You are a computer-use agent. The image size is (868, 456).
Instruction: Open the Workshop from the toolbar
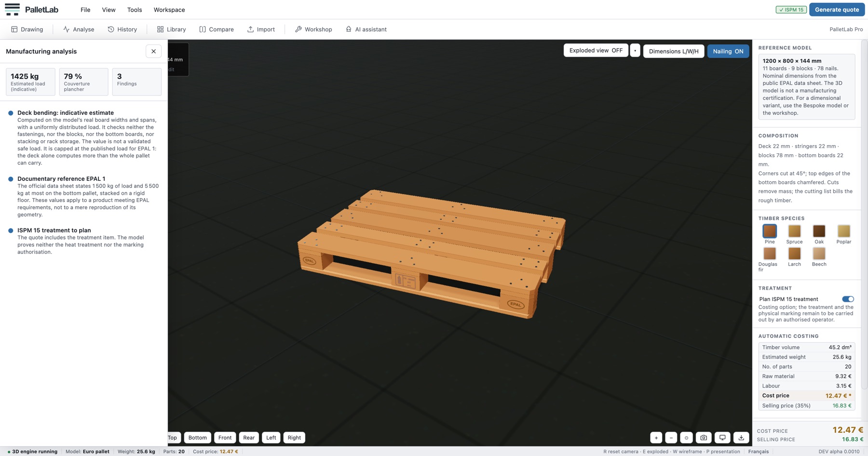pos(313,29)
